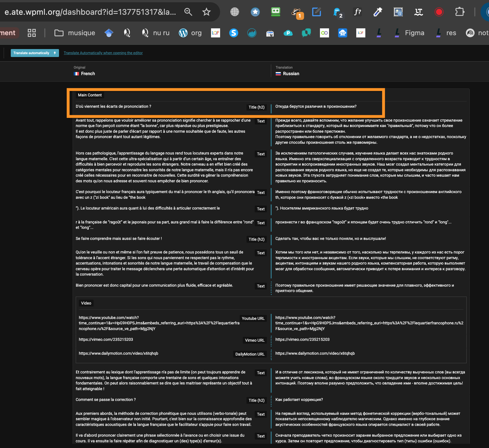The image size is (489, 448).
Task: Select French source starting 'Bien prononcer est donc capital'
Action: point(154,286)
